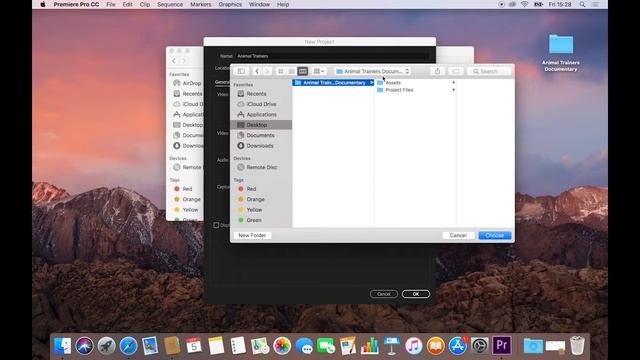Click the blue Choose button
Image resolution: width=640 pixels, height=360 pixels.
click(x=495, y=236)
